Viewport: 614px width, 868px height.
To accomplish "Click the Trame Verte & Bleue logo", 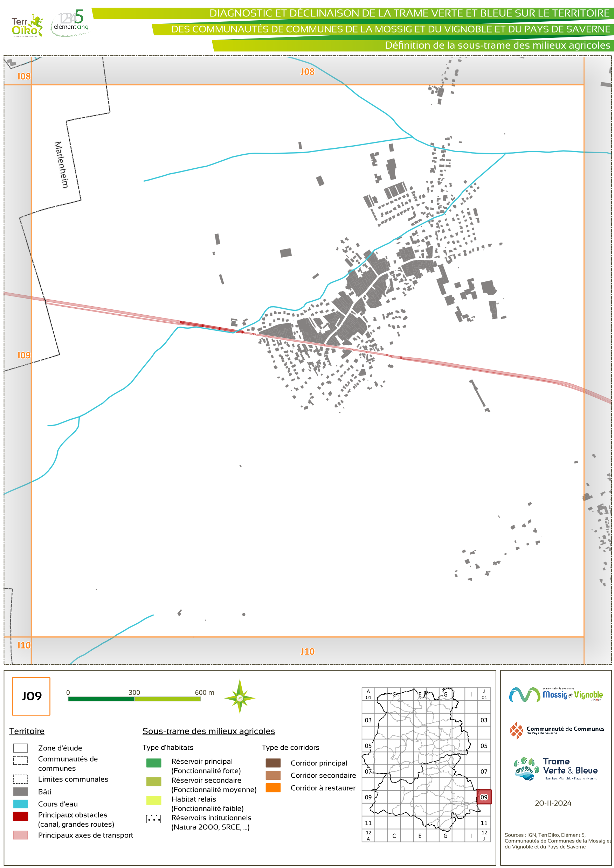I will 556,768.
